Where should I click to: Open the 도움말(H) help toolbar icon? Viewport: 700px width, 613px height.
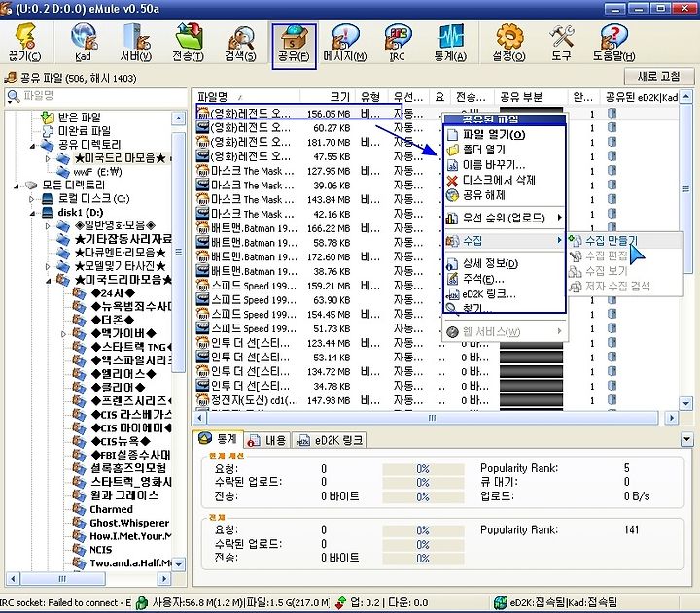click(614, 44)
